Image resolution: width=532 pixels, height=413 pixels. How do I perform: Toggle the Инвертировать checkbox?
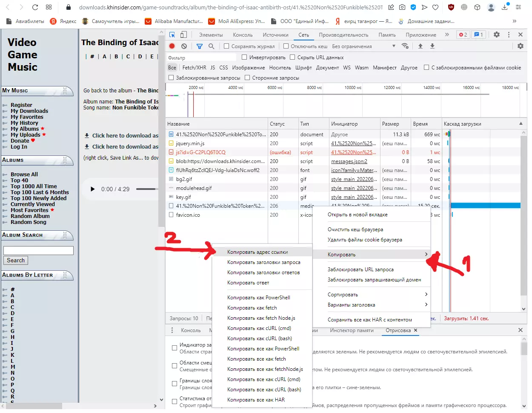tap(244, 57)
